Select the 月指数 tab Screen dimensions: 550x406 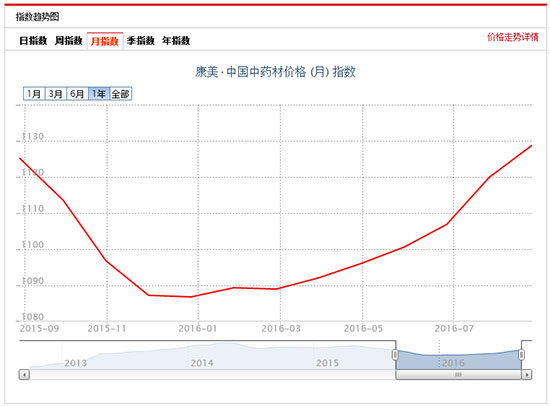pyautogui.click(x=105, y=41)
